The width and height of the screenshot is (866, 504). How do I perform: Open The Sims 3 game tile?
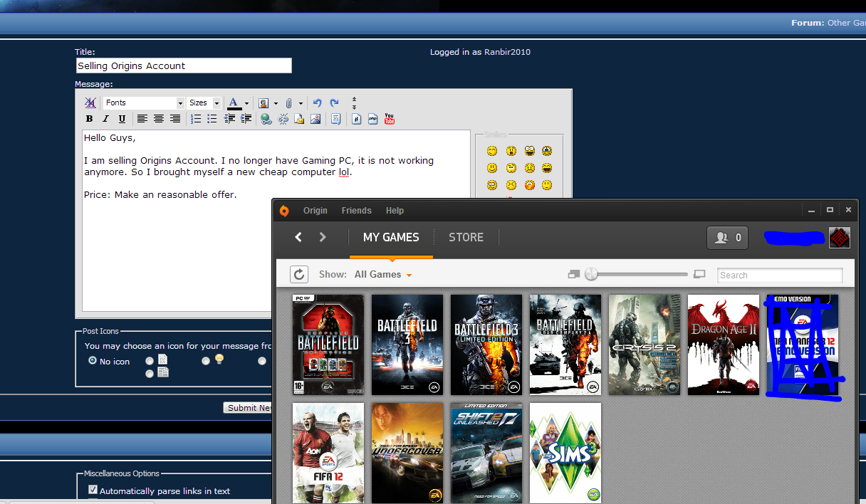tap(565, 453)
